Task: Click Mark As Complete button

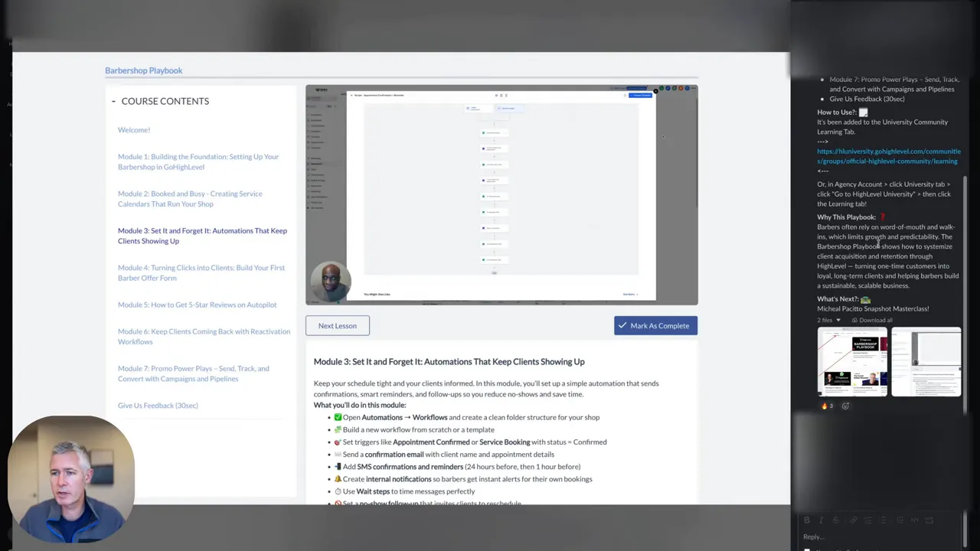Action: coord(655,326)
